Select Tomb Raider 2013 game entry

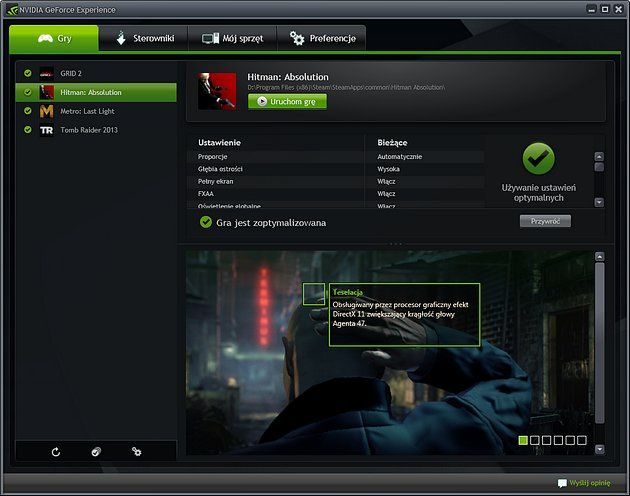coord(96,130)
